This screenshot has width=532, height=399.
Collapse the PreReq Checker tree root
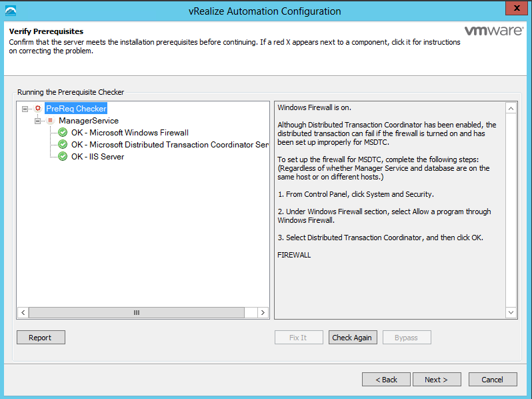point(25,109)
